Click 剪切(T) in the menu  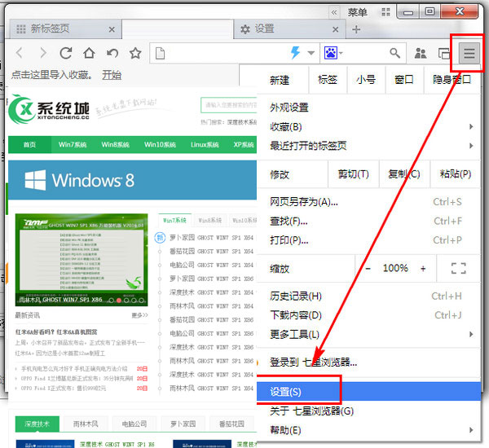[354, 174]
